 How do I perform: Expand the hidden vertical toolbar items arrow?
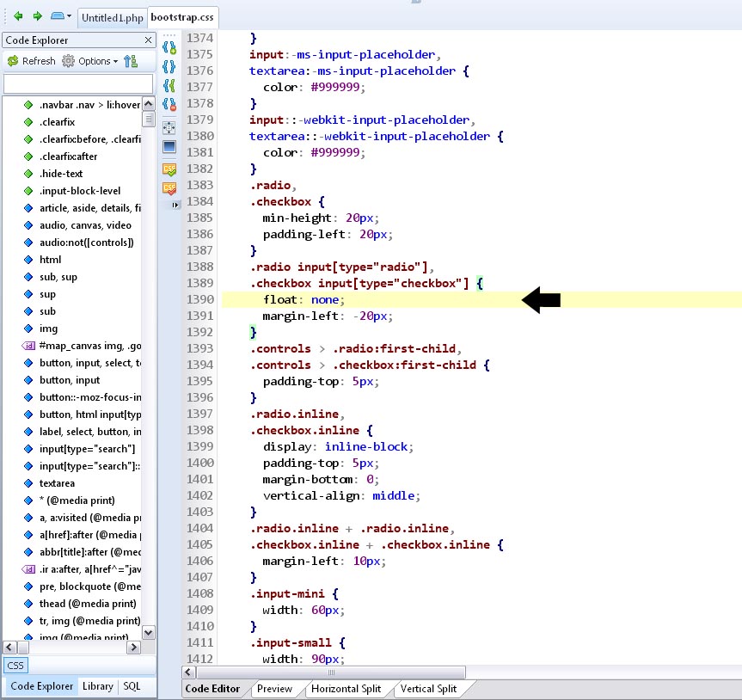[175, 205]
